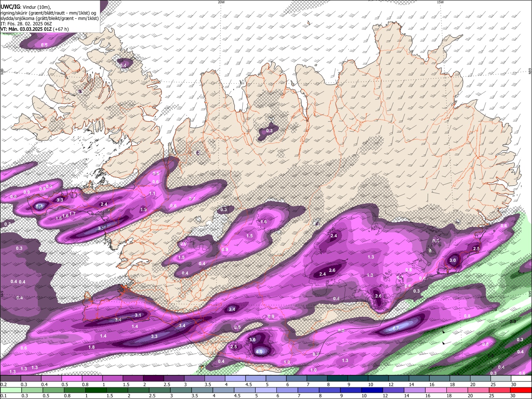
Task: Select upper legend swatch between 16 and 18
Action: pyautogui.click(x=439, y=379)
